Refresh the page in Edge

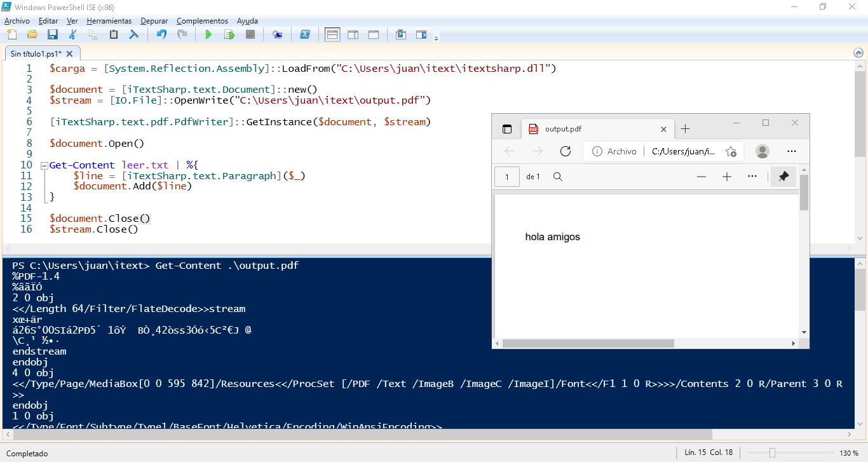tap(565, 151)
